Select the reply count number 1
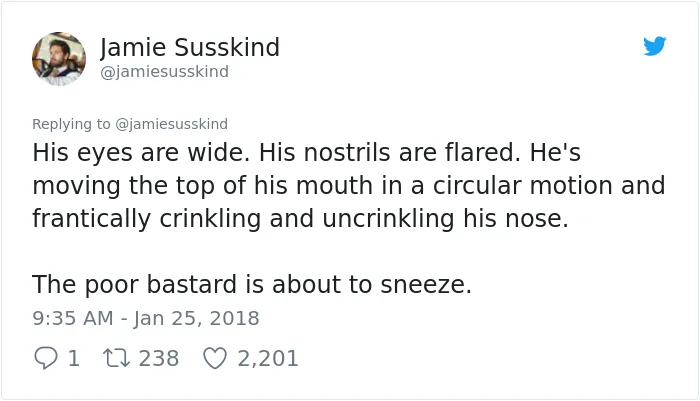 point(74,358)
